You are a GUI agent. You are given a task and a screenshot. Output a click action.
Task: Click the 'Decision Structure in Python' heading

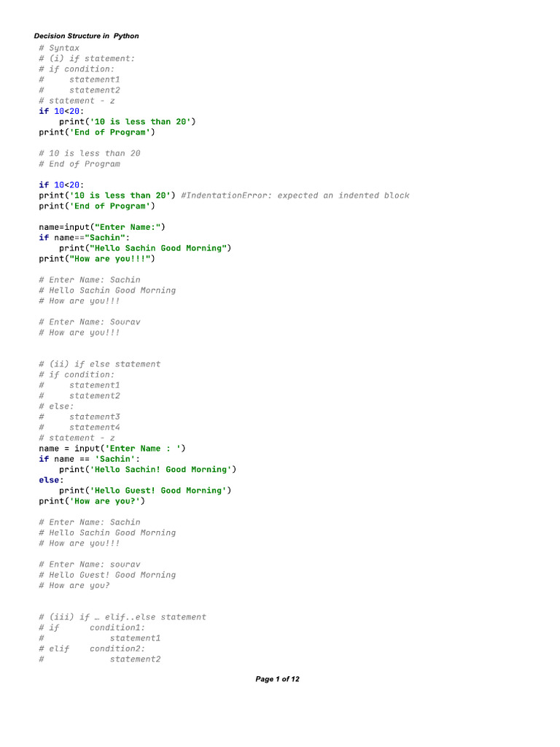coord(86,36)
